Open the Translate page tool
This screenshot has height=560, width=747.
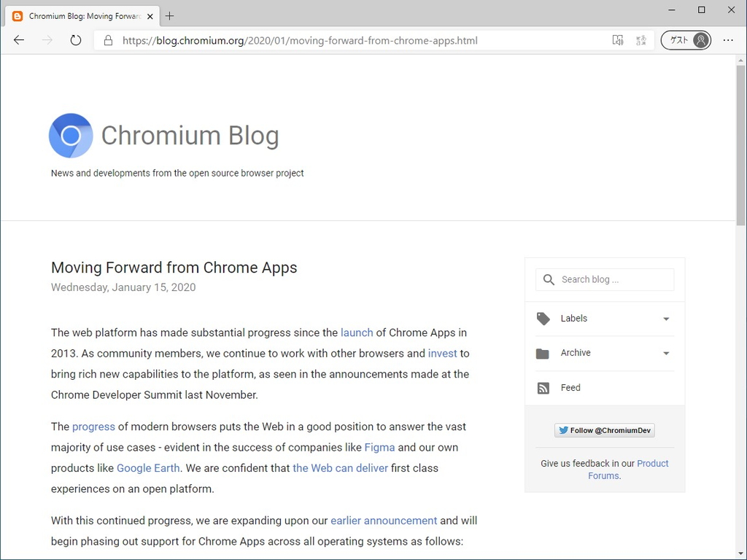(641, 40)
